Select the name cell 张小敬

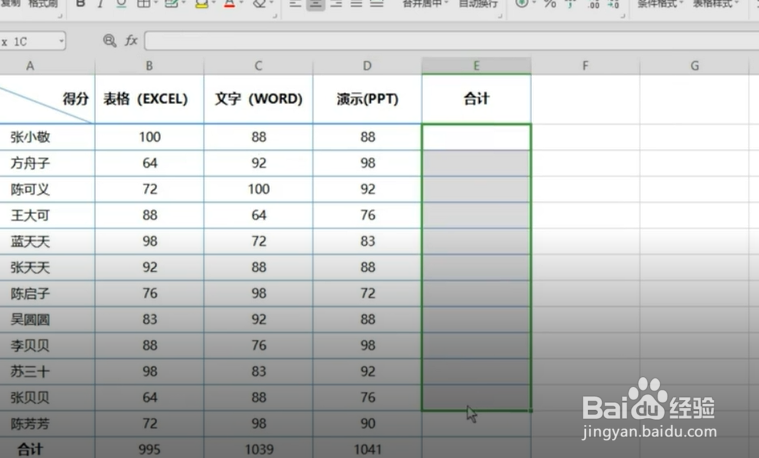pyautogui.click(x=47, y=137)
